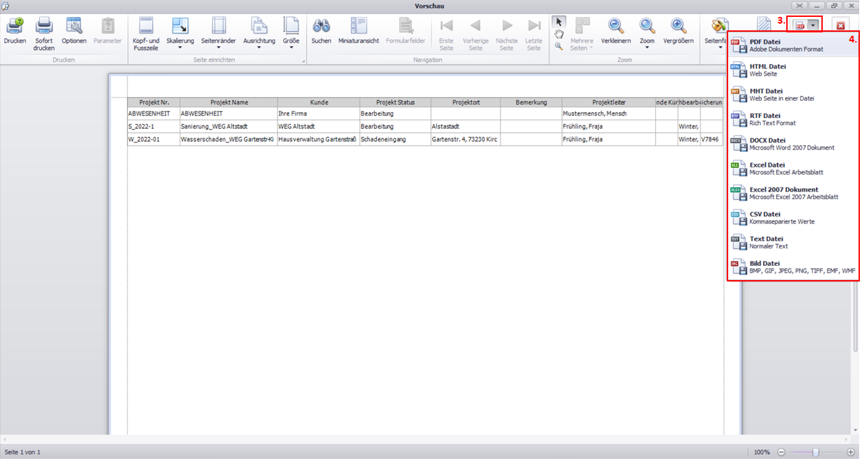This screenshot has height=459, width=868.
Task: Open the print Optionen dialog
Action: pos(74,27)
